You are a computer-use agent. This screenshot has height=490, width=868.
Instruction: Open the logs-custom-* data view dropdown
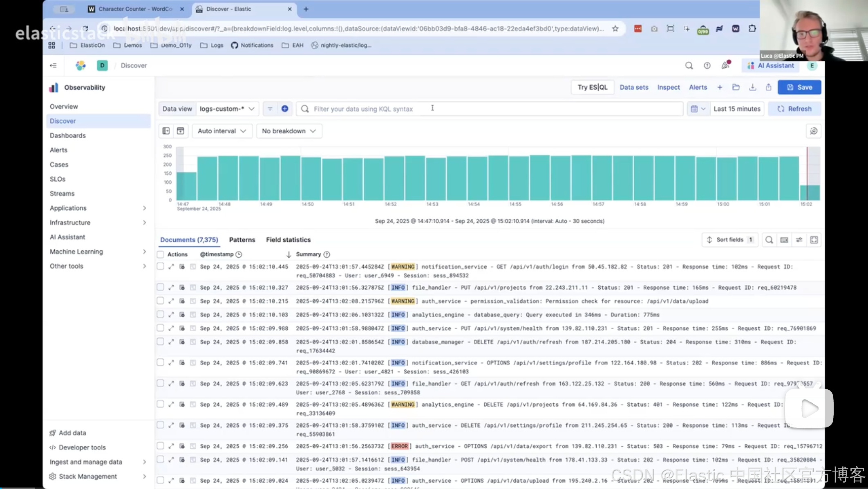coord(227,109)
